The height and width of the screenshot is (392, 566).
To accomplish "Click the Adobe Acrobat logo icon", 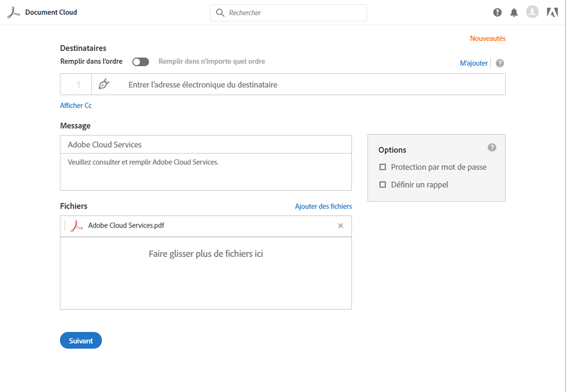I will point(13,12).
